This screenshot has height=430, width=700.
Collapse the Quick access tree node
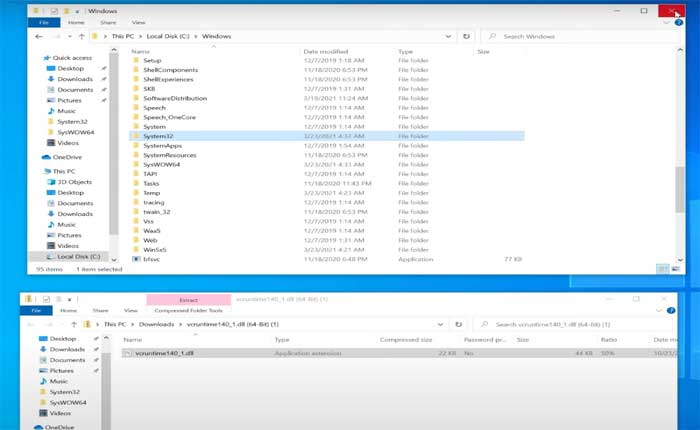(36, 58)
